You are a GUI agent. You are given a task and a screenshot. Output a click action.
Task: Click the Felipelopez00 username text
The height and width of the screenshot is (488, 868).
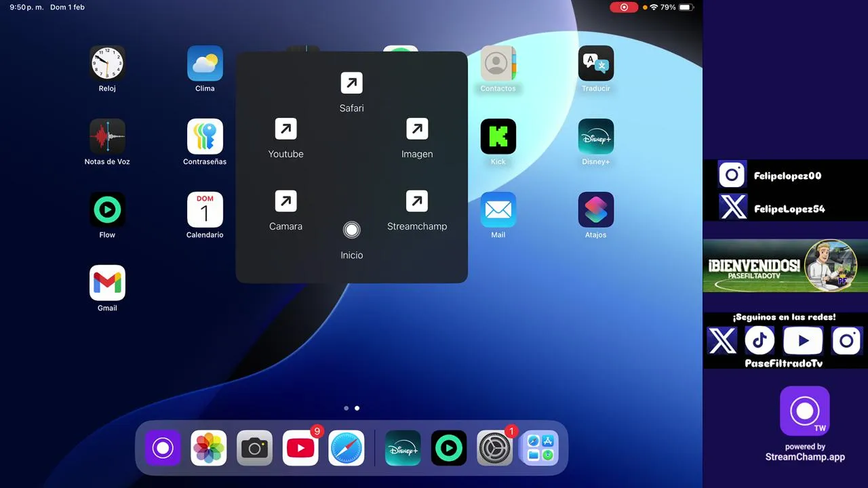pos(787,176)
